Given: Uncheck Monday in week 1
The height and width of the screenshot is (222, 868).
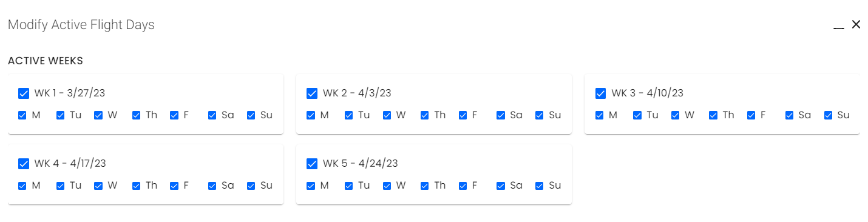Looking at the screenshot, I should 22,115.
